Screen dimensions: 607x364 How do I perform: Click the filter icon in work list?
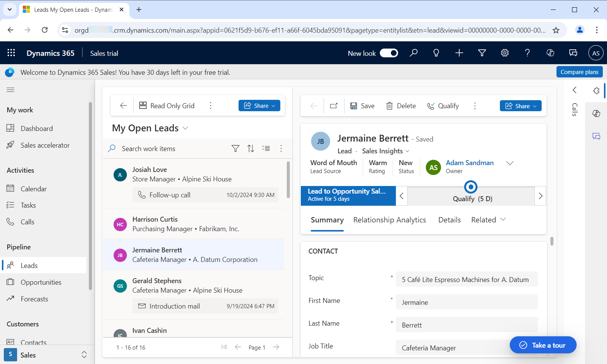(x=236, y=148)
